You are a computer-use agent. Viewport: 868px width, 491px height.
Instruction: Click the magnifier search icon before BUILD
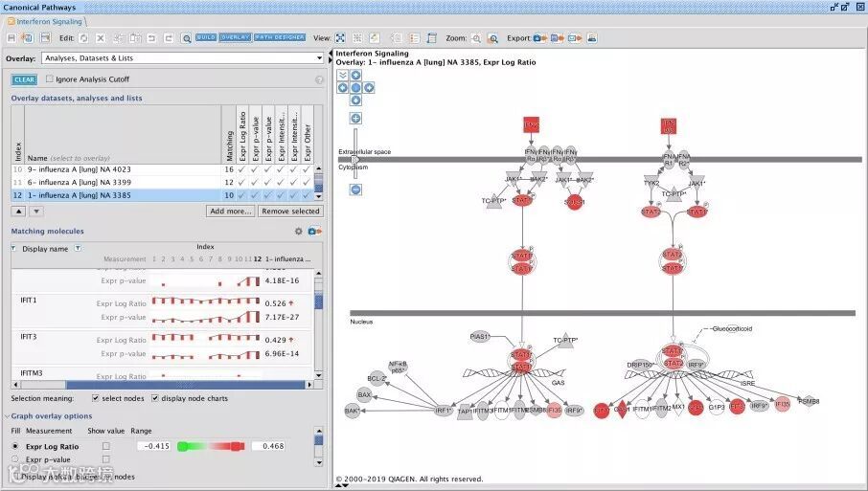click(x=187, y=38)
